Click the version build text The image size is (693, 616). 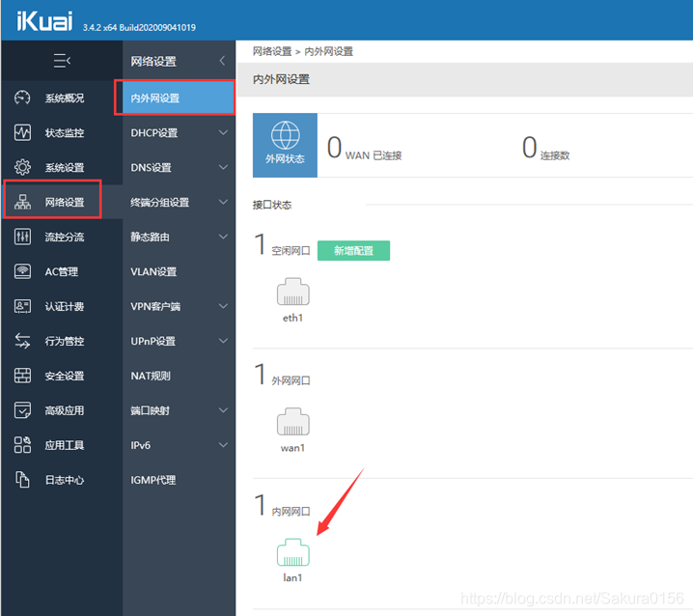(139, 27)
